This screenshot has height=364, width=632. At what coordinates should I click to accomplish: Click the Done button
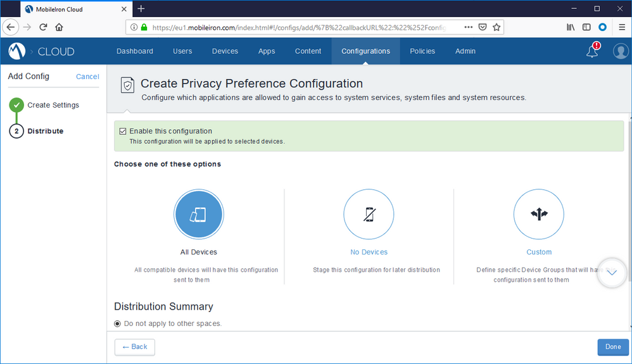612,347
